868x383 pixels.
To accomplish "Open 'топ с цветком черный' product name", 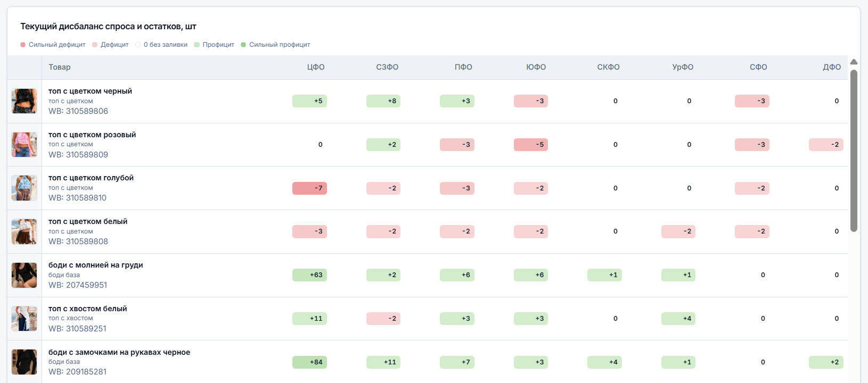I will point(90,91).
